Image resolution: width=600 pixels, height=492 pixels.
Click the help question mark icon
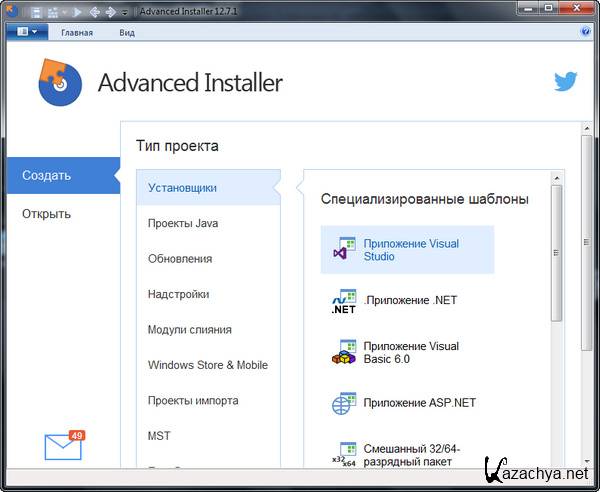(586, 32)
